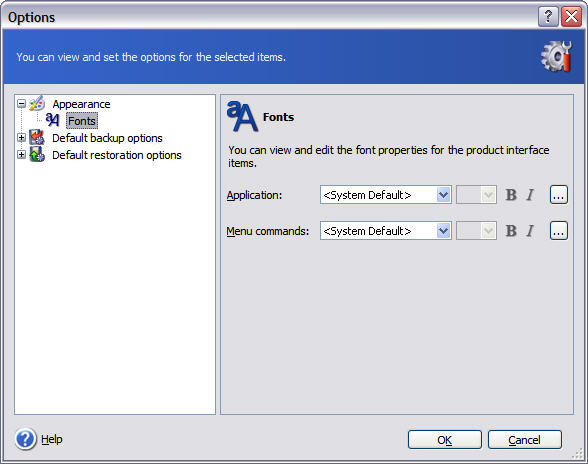Image resolution: width=588 pixels, height=464 pixels.
Task: Toggle bold for Menu commands font
Action: (x=511, y=231)
